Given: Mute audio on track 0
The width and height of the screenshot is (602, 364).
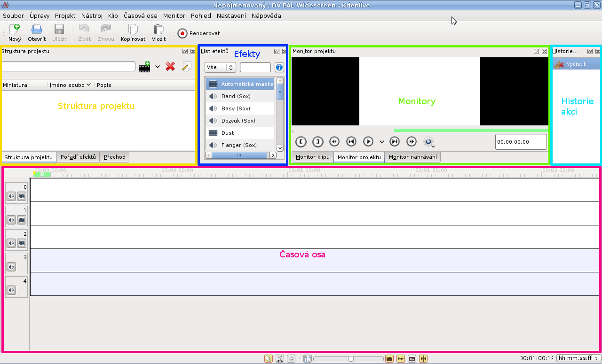Looking at the screenshot, I should tap(11, 196).
